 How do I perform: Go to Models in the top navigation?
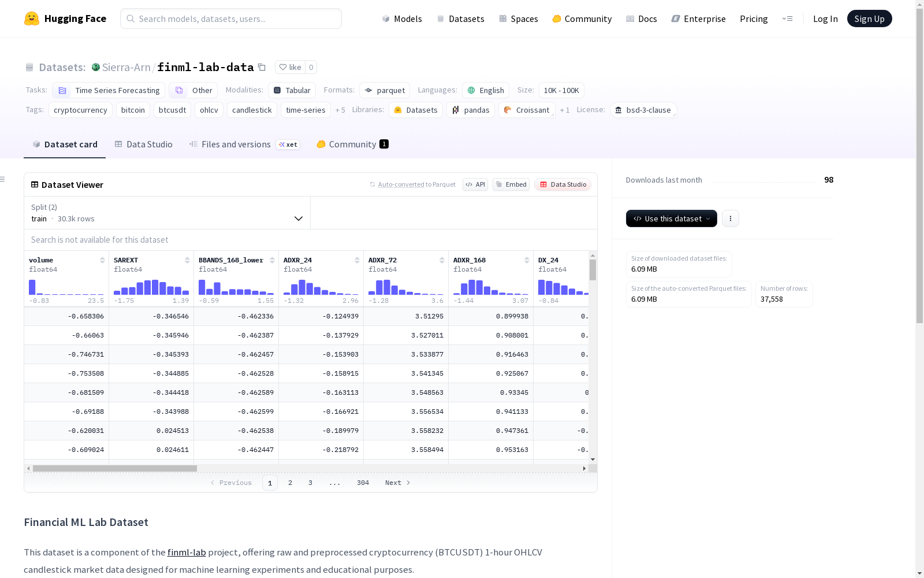pos(402,18)
